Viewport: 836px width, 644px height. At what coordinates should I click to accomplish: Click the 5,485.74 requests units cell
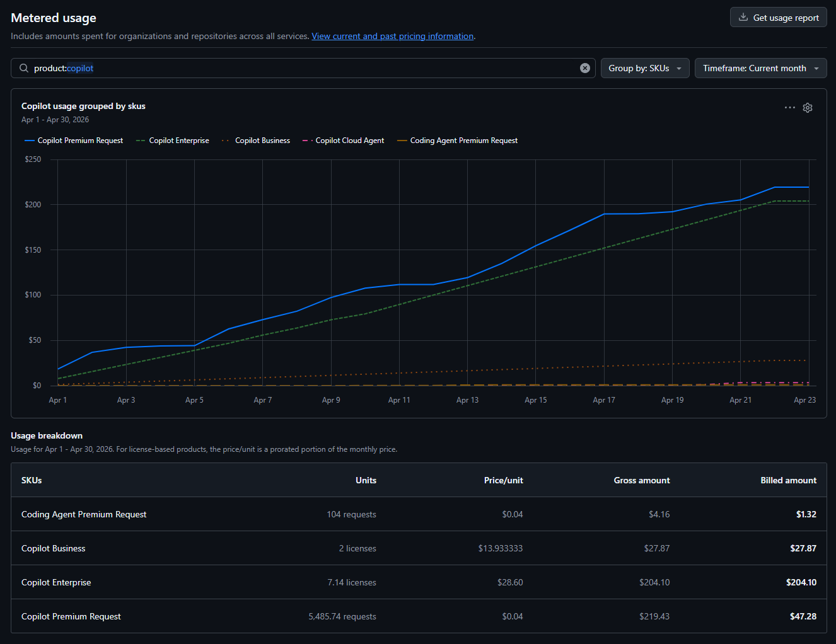pos(342,616)
